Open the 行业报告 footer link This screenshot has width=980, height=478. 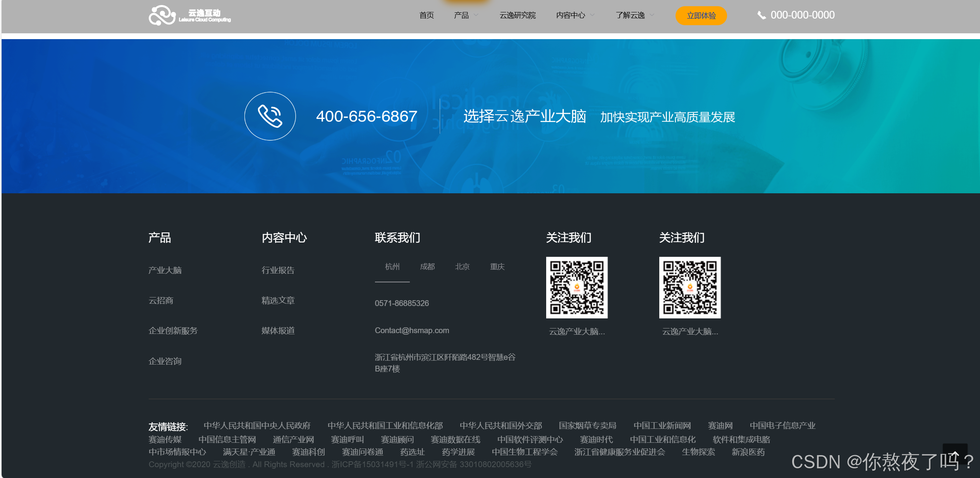[x=278, y=270]
